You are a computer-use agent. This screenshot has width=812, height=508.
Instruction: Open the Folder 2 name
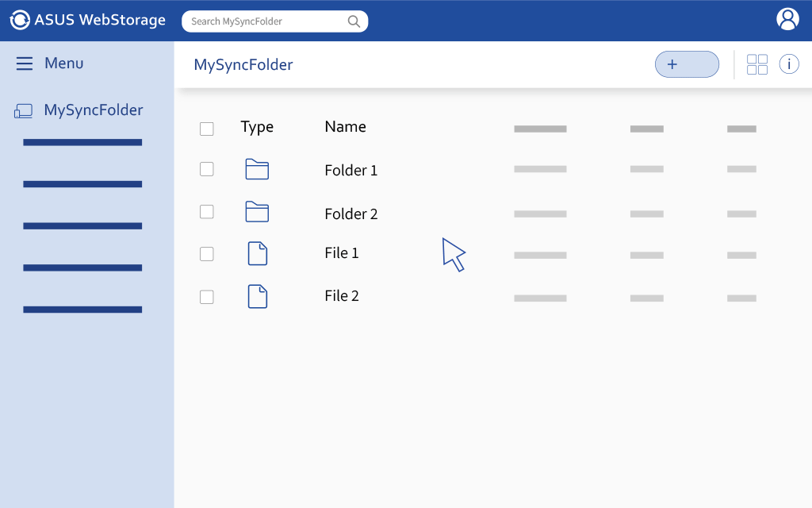351,214
